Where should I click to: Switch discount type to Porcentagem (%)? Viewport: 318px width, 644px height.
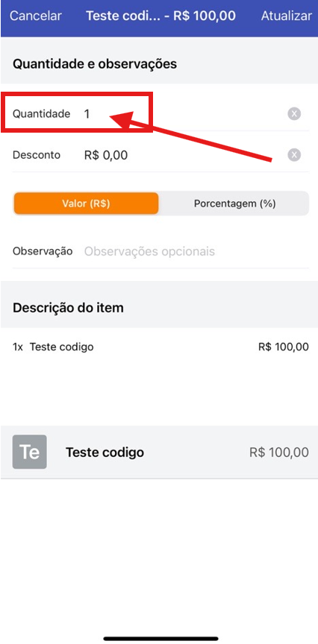pyautogui.click(x=234, y=203)
